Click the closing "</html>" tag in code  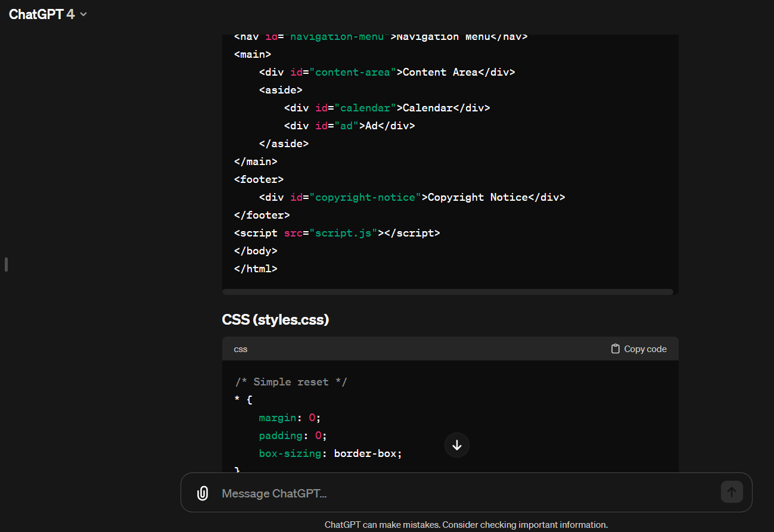click(256, 269)
